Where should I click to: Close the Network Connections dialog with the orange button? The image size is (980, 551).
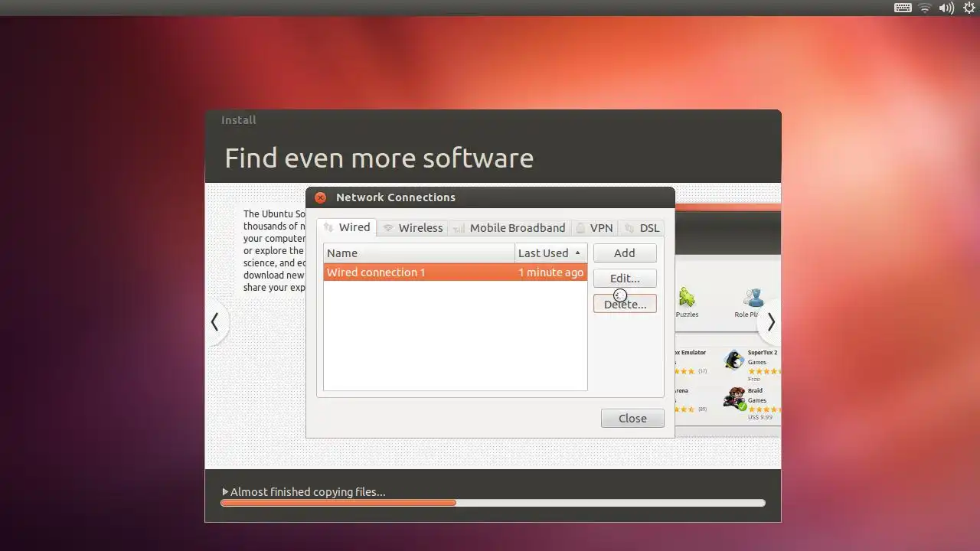click(x=320, y=197)
